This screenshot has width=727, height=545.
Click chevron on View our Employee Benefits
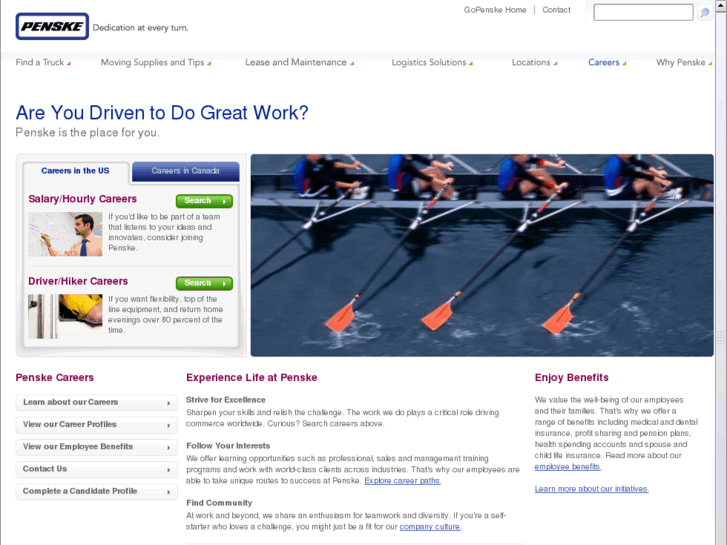pyautogui.click(x=169, y=448)
